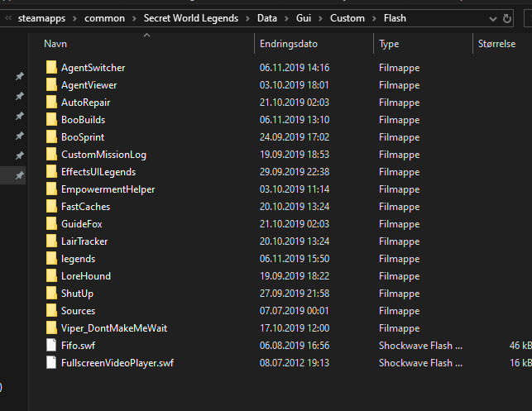Click the Sources folder icon

click(51, 311)
